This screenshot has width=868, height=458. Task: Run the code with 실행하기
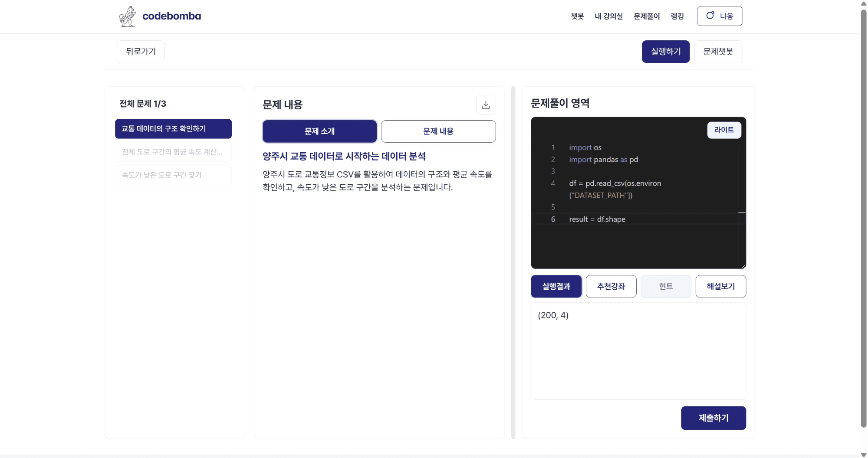coord(666,52)
